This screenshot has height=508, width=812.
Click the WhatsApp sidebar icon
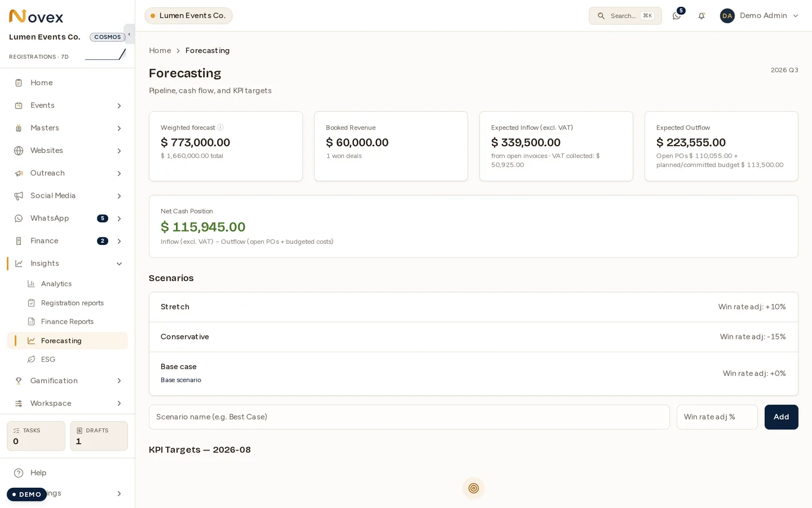(x=19, y=218)
